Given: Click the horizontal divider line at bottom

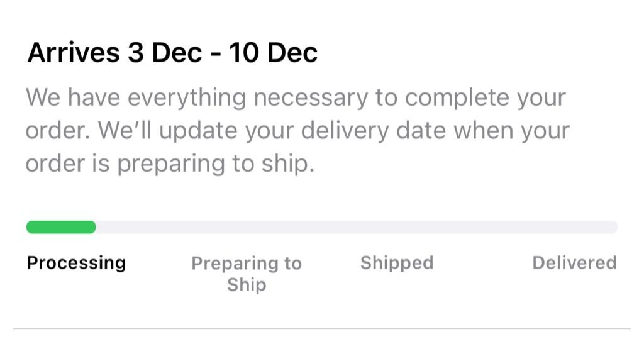Looking at the screenshot, I should pyautogui.click(x=322, y=328).
